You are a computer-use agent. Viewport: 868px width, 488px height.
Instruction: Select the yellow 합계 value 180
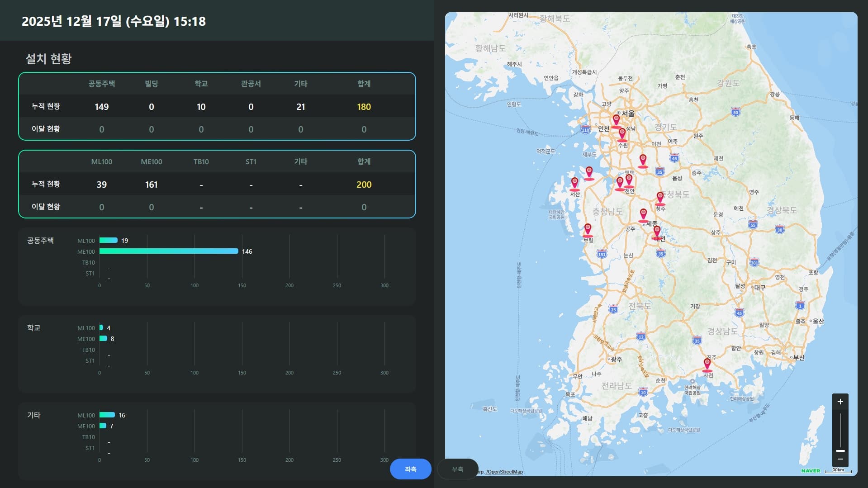364,107
